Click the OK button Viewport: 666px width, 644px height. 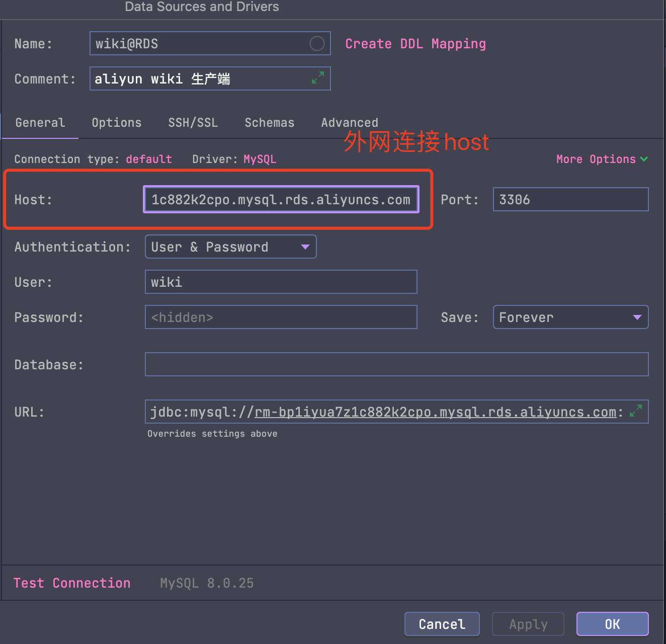(613, 624)
